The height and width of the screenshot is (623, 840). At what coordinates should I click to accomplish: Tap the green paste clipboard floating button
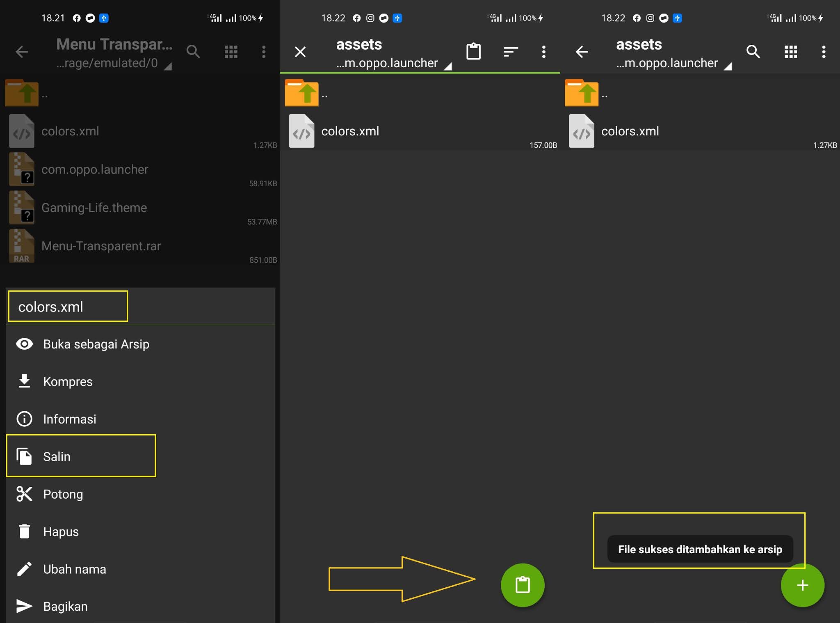coord(522,584)
